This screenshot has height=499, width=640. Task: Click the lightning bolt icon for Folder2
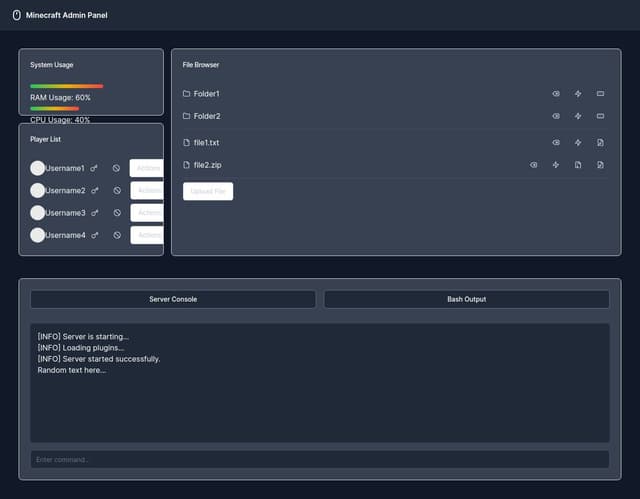pos(578,116)
